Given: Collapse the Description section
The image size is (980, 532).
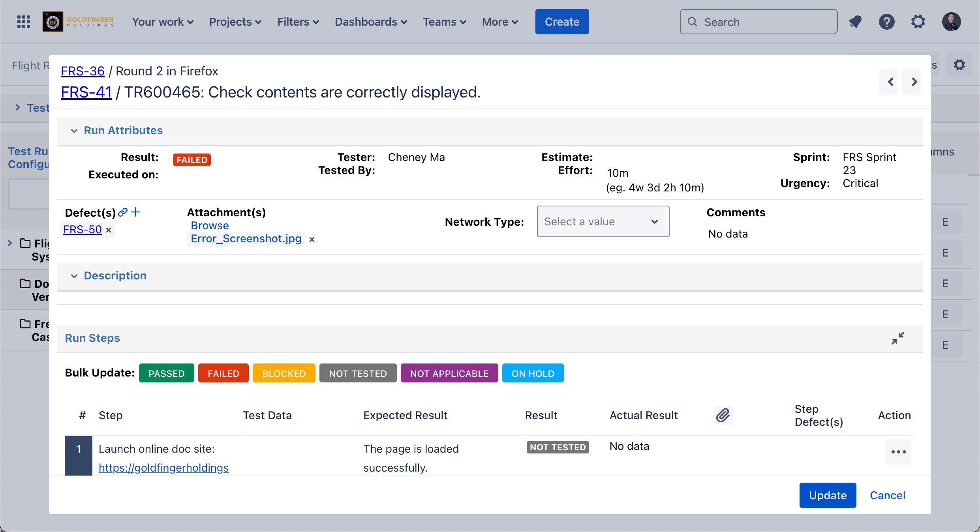Looking at the screenshot, I should coord(74,276).
